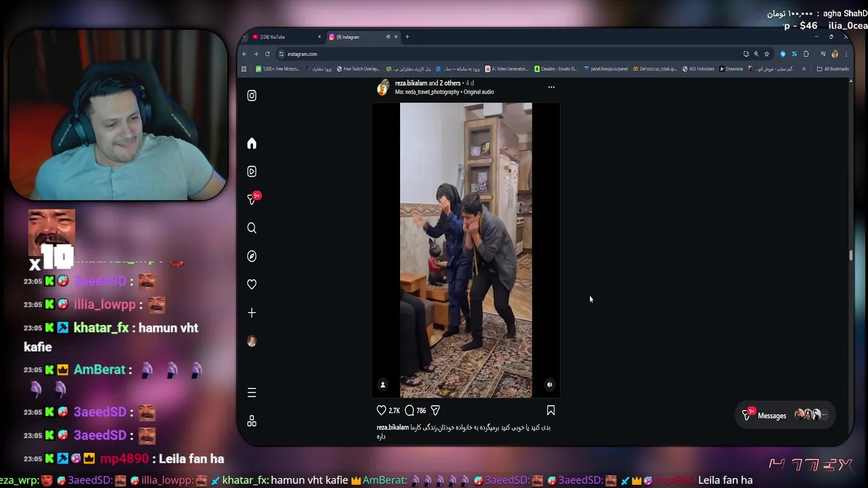Open the Search magnifier in Instagram sidebar
Screen dimensions: 868x488
tap(252, 228)
